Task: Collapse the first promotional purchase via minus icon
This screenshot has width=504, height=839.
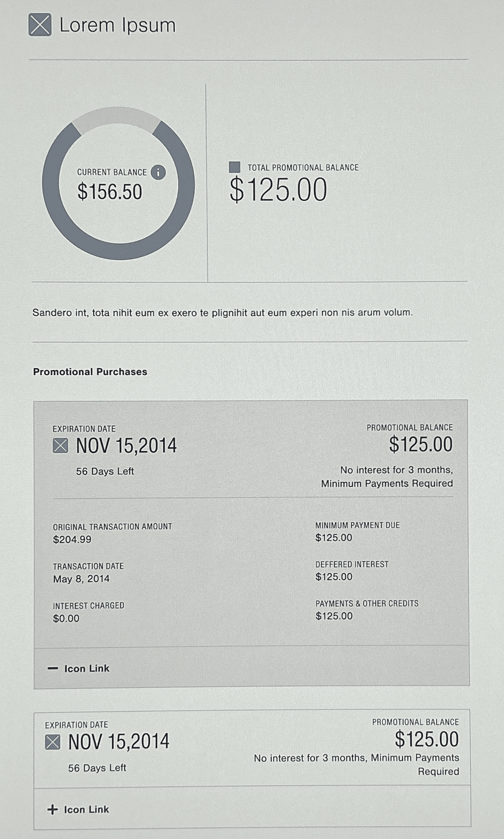Action: tap(53, 668)
